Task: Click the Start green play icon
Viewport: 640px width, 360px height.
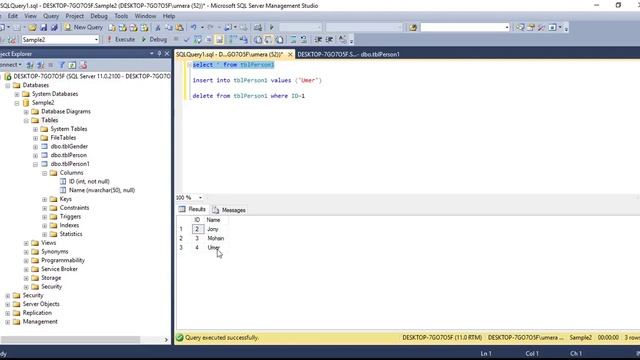Action: click(271, 27)
